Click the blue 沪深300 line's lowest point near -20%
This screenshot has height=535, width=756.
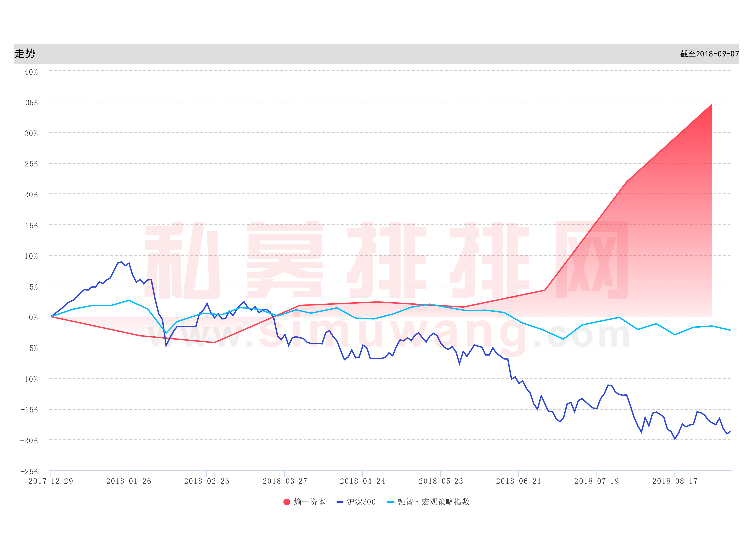click(x=675, y=439)
